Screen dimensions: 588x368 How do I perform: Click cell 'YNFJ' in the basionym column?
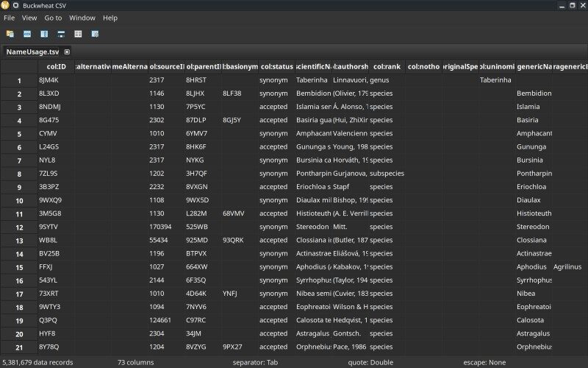tap(240, 293)
